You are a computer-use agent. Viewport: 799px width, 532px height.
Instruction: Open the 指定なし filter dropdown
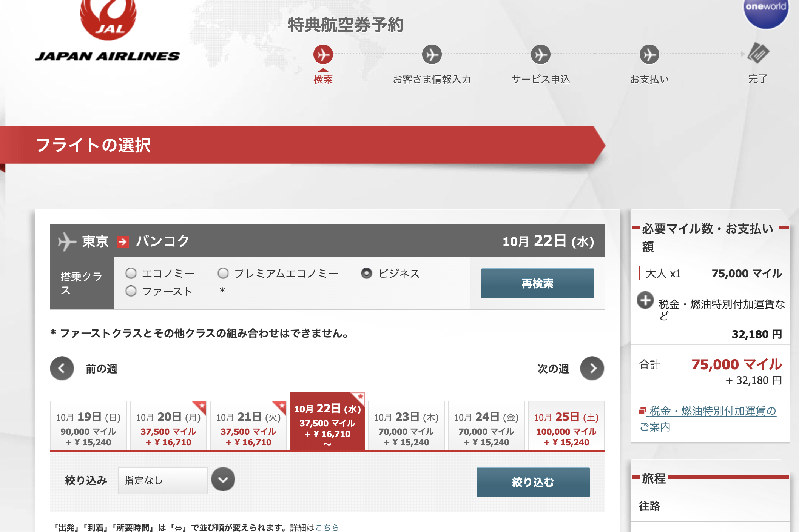click(x=162, y=480)
